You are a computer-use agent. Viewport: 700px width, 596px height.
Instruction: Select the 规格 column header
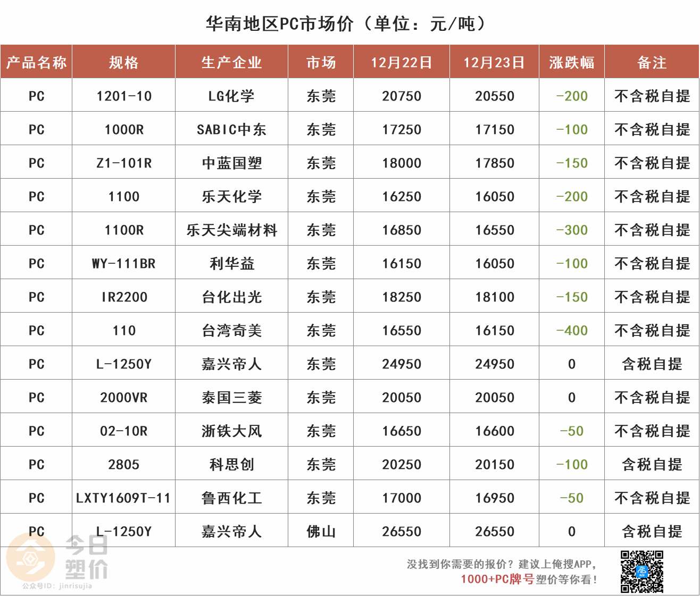(123, 62)
